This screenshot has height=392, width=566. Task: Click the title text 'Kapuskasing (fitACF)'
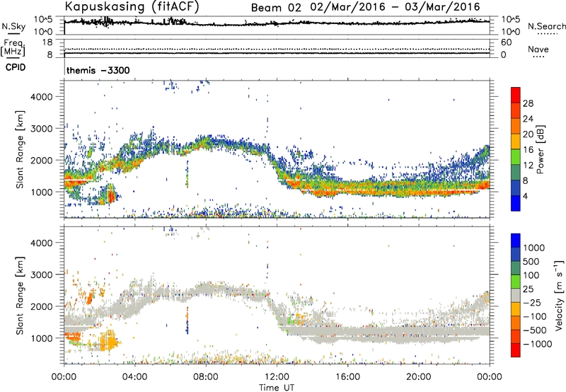132,6
